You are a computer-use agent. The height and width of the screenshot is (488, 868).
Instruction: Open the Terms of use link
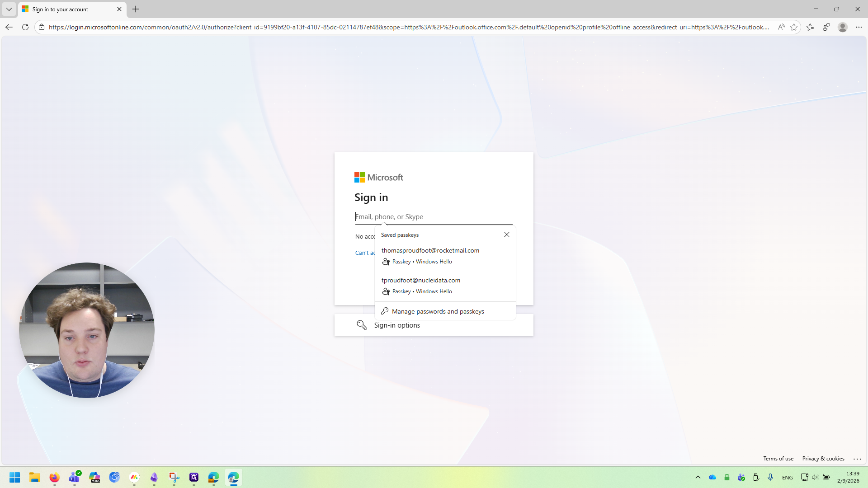[x=778, y=459]
